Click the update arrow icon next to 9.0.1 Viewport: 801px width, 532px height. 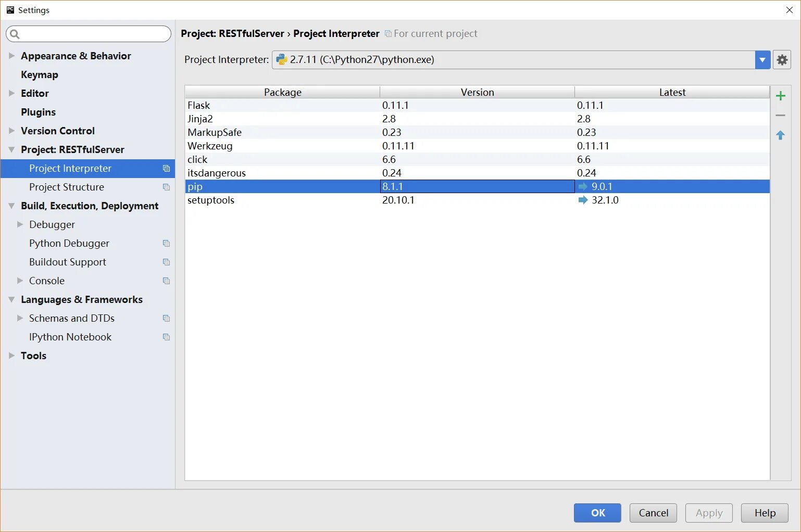point(583,186)
